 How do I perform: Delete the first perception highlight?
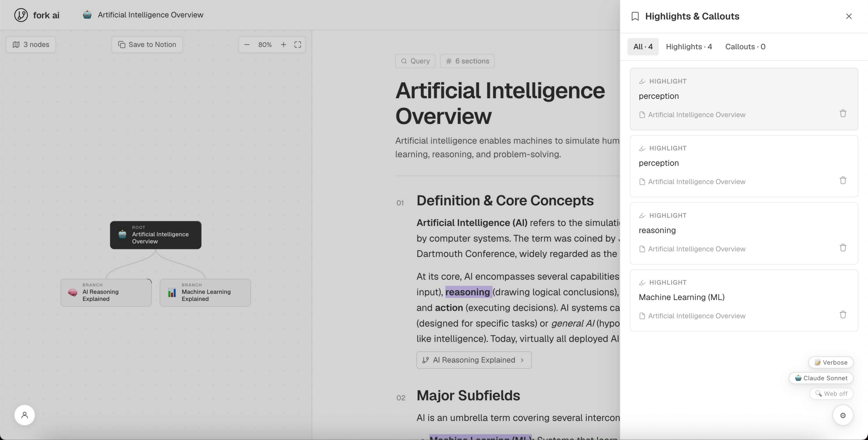[843, 113]
